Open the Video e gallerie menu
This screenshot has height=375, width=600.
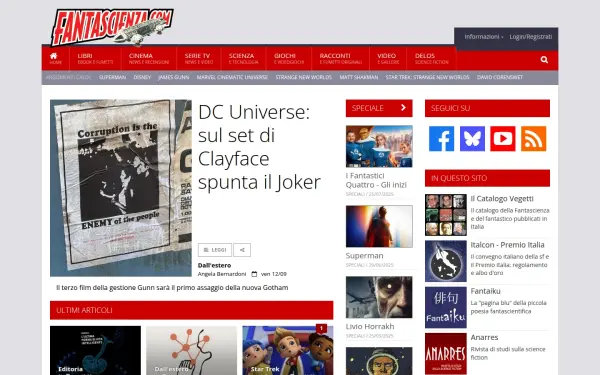(x=388, y=59)
